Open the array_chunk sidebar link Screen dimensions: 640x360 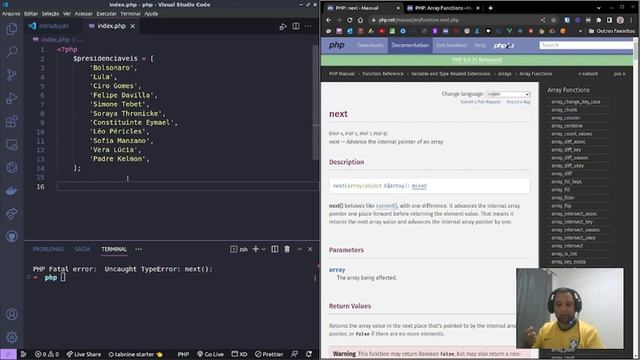click(x=564, y=110)
